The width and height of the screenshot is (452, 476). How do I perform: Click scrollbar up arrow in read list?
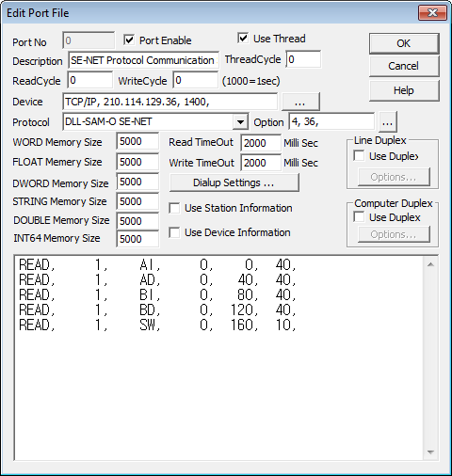point(430,264)
